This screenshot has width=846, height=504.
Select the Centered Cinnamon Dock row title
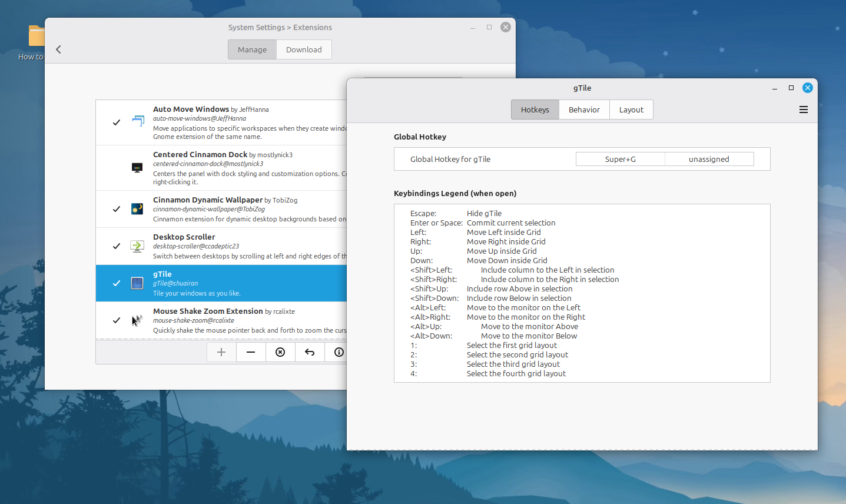click(x=200, y=154)
